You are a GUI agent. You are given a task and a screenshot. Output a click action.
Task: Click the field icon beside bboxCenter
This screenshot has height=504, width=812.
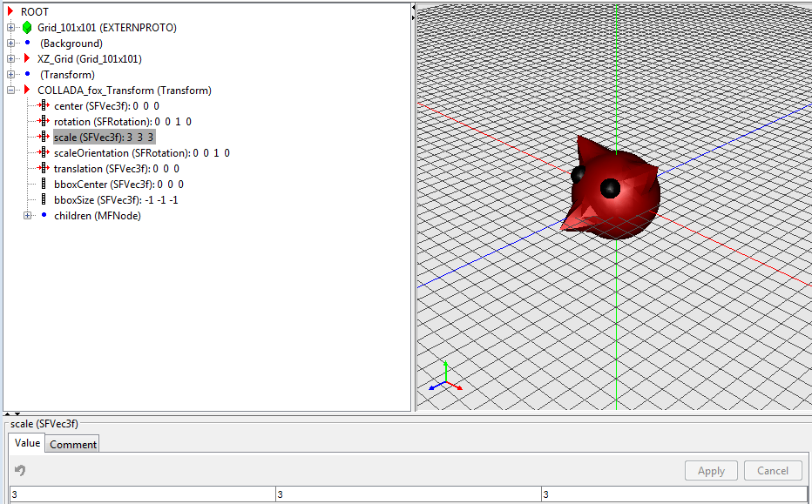coord(44,184)
